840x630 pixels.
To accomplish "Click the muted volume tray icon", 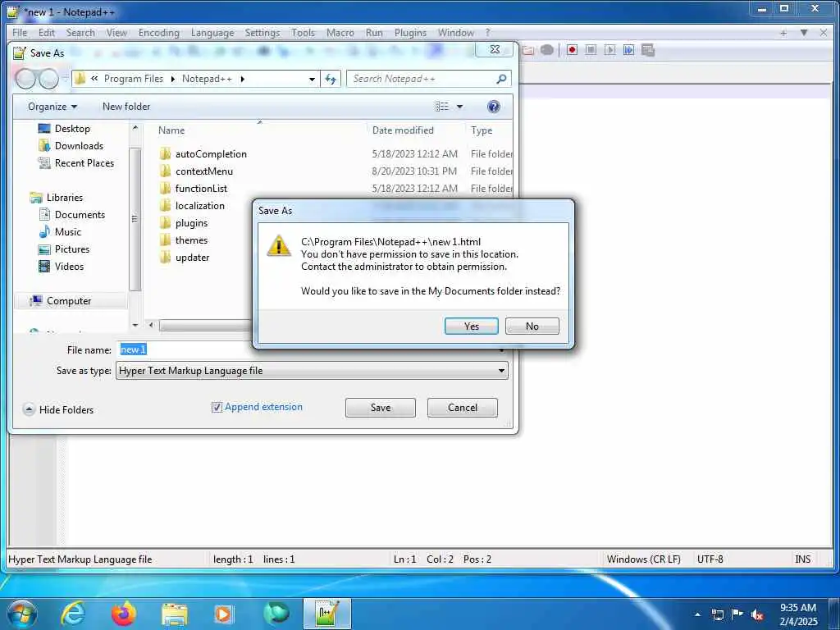I will (x=757, y=614).
